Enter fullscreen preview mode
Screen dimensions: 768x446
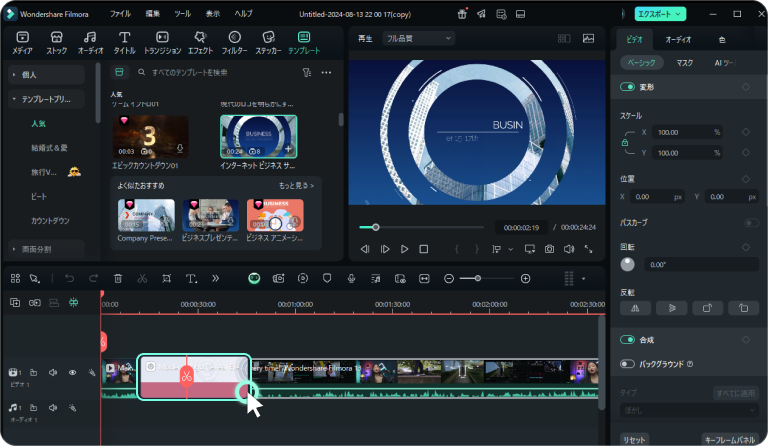pyautogui.click(x=588, y=249)
